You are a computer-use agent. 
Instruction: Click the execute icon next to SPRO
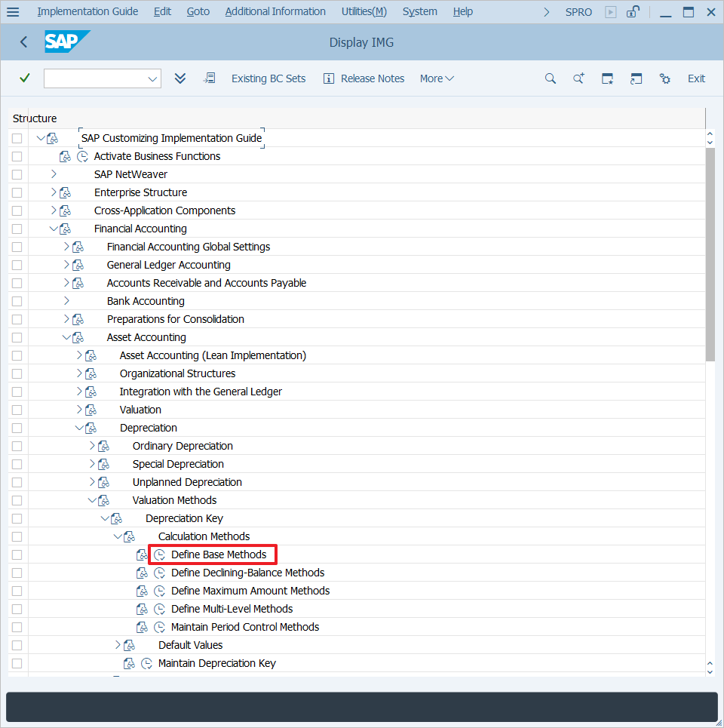[611, 12]
